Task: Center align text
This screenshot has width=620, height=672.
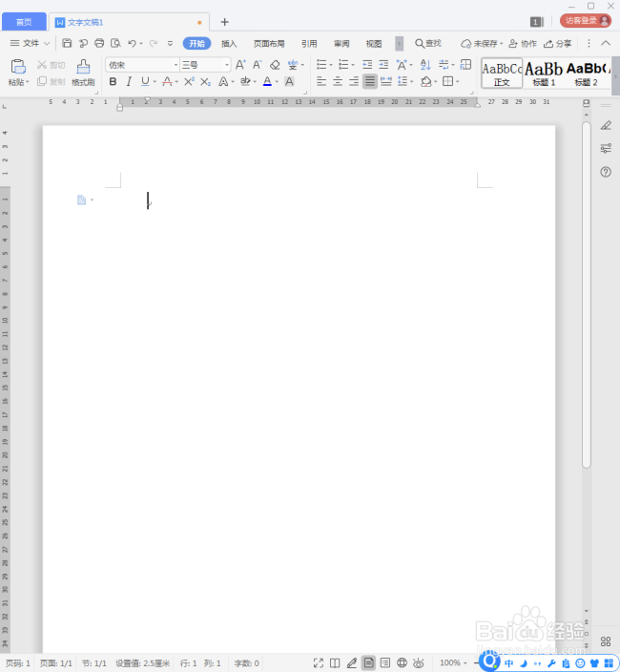Action: [338, 81]
